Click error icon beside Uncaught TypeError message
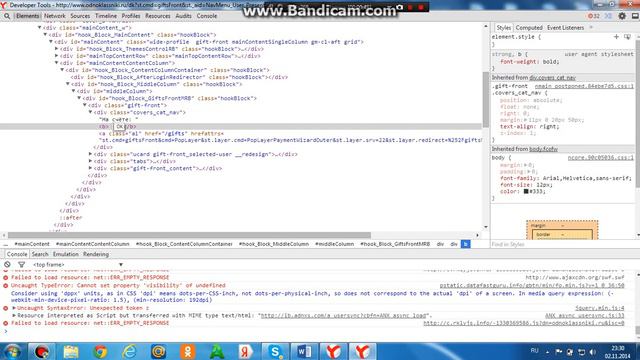Screen dimensions: 640x360 click(6, 286)
